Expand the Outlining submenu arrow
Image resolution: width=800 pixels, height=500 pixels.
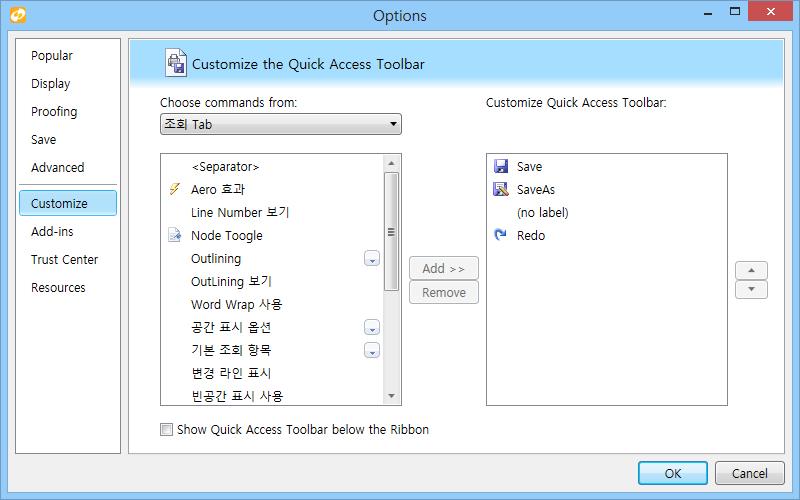coord(372,259)
